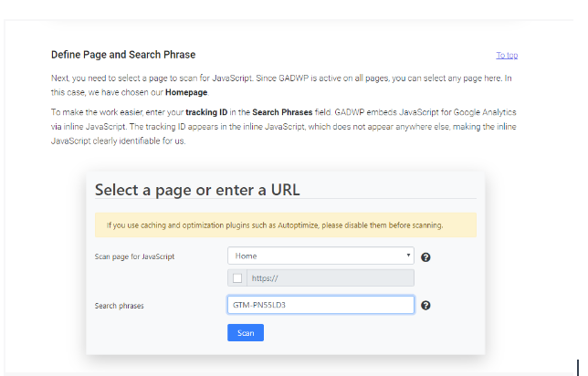The image size is (588, 376).
Task: Focus the https:// URL input field
Action: click(x=331, y=278)
